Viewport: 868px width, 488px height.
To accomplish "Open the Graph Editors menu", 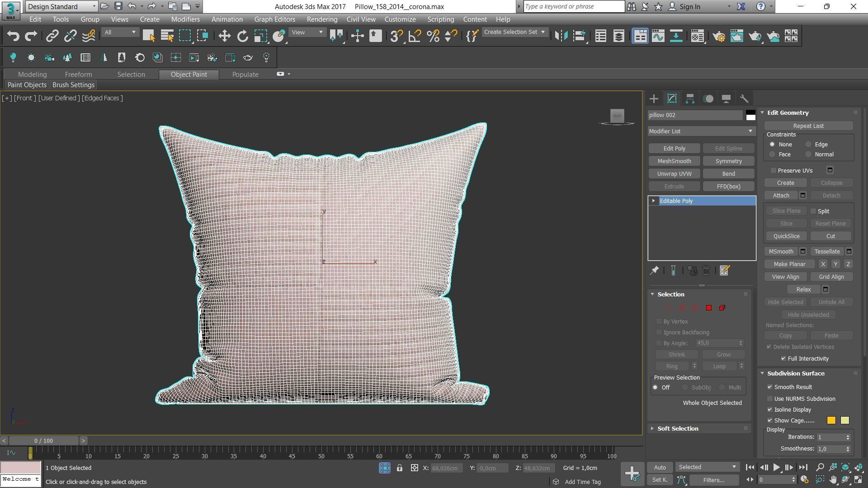I will tap(274, 19).
